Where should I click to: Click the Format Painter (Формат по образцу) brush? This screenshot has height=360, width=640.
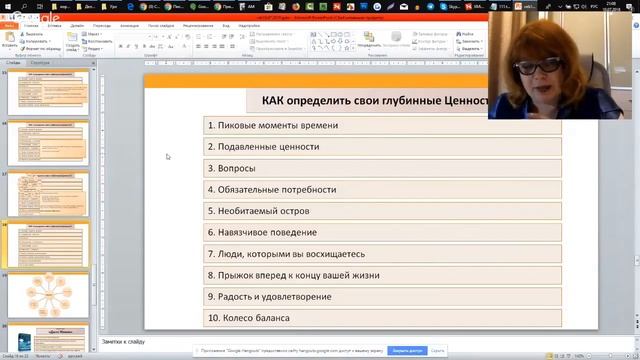pos(40,49)
